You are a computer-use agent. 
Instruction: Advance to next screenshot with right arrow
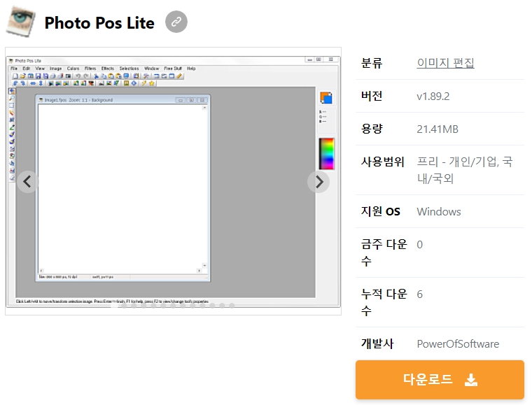(318, 182)
